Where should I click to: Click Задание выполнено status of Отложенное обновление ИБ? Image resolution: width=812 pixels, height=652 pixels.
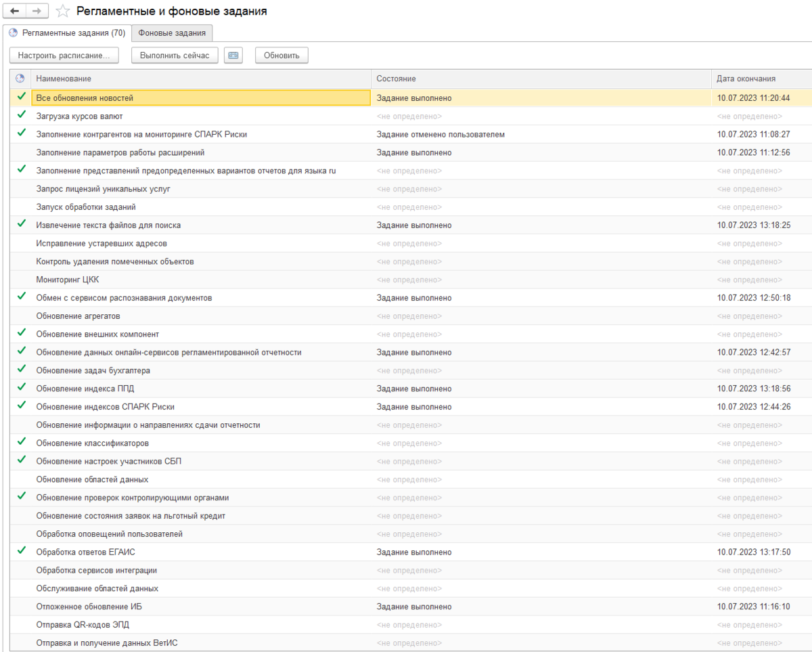click(x=414, y=607)
